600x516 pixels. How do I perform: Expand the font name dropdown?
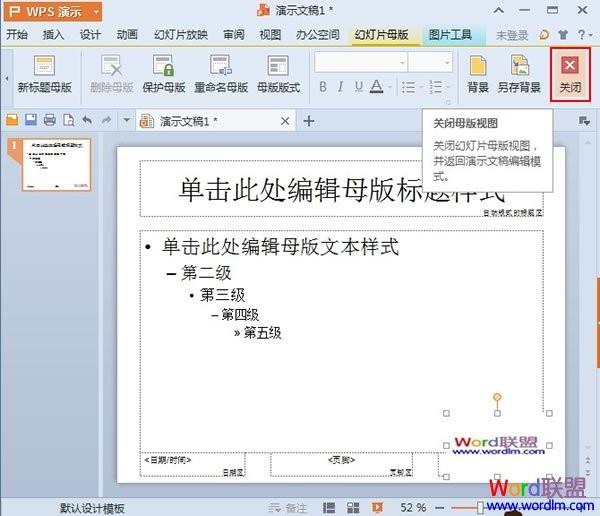[x=402, y=62]
